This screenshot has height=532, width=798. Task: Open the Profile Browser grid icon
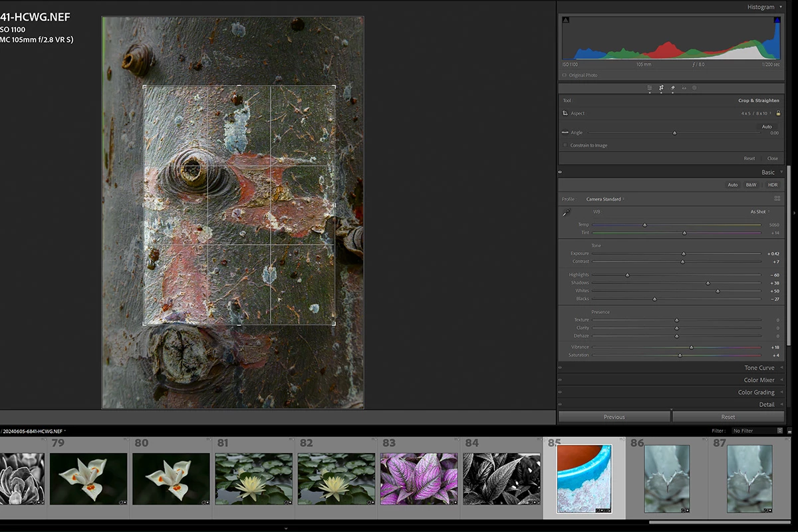click(x=777, y=199)
